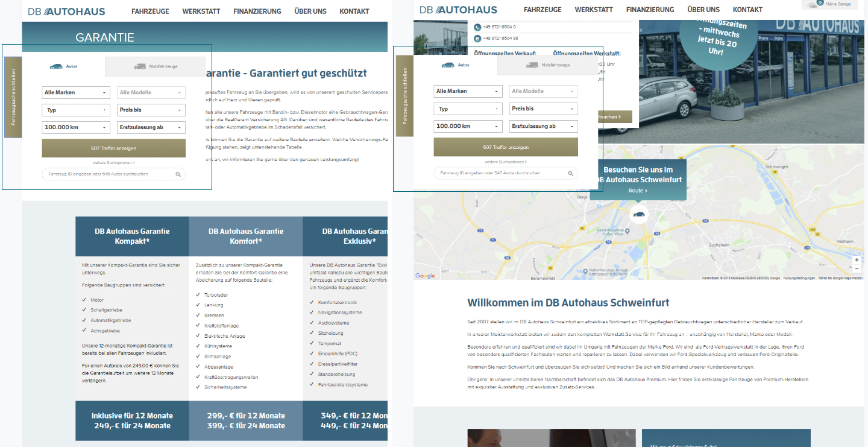Focus Fahrzeug ID search field on Garantie page
This screenshot has width=868, height=447.
click(x=113, y=174)
